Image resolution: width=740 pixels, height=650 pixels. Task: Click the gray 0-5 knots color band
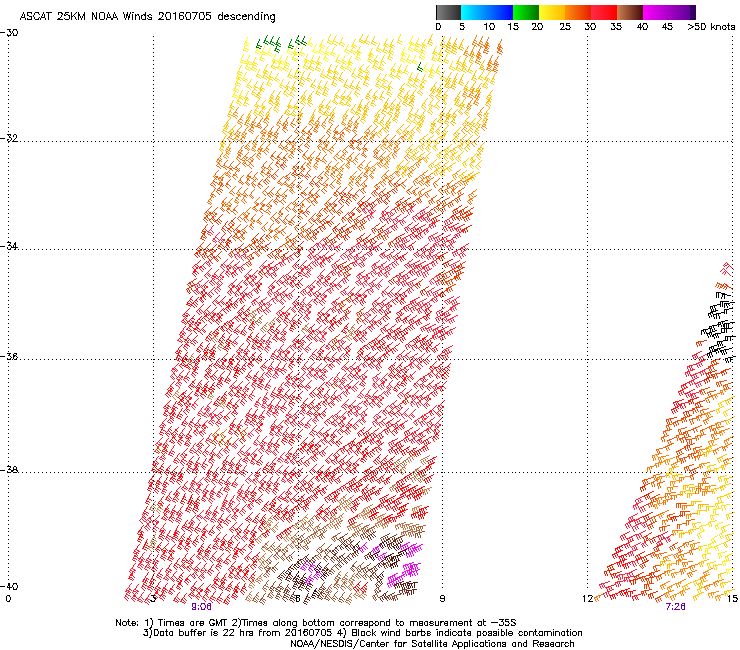[x=448, y=12]
